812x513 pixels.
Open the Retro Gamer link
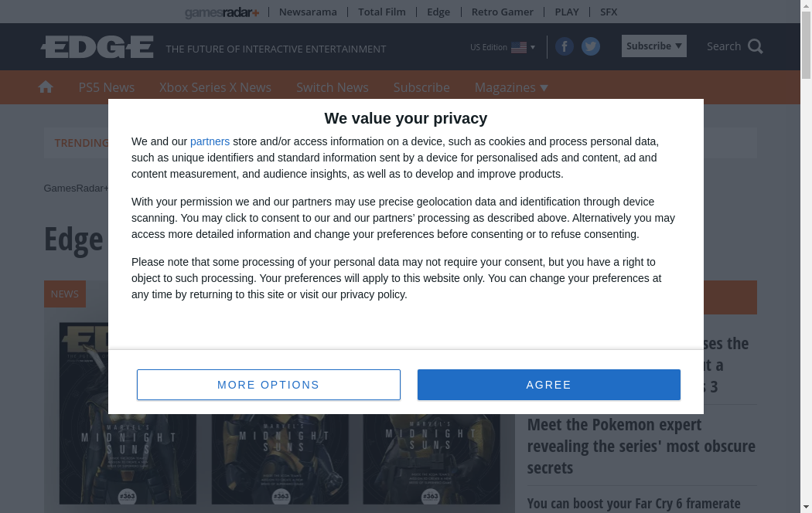pyautogui.click(x=502, y=12)
